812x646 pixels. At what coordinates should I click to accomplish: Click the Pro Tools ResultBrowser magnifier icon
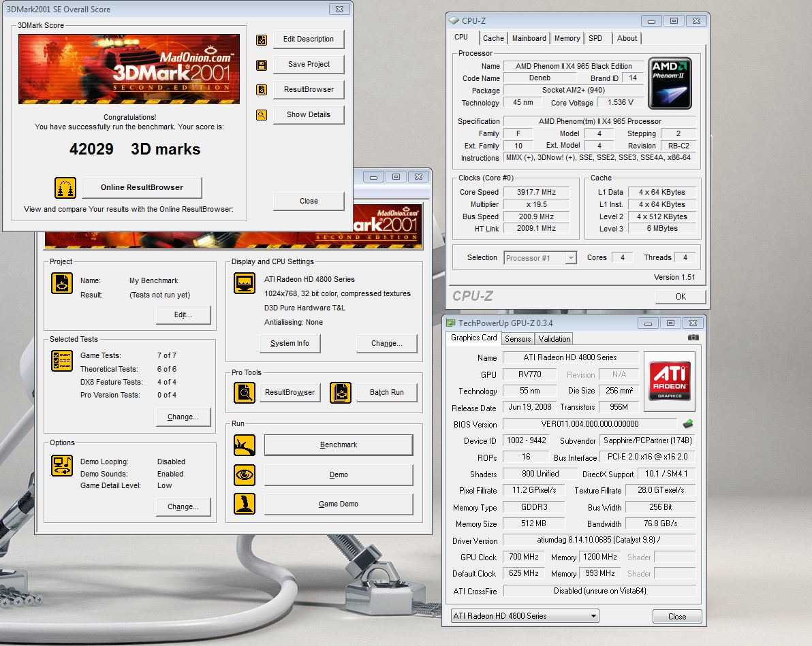tap(245, 393)
